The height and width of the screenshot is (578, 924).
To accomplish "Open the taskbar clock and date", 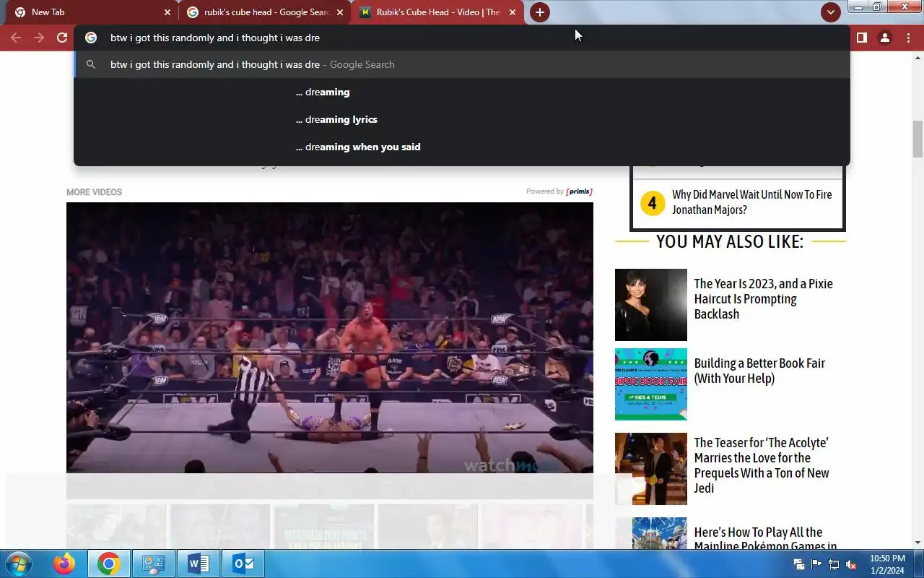I will tap(887, 564).
